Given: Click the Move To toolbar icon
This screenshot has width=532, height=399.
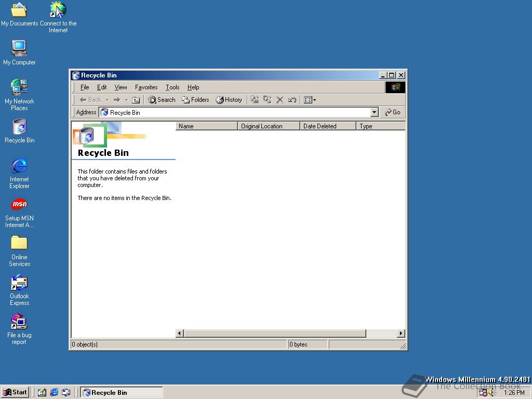Looking at the screenshot, I should pyautogui.click(x=255, y=100).
